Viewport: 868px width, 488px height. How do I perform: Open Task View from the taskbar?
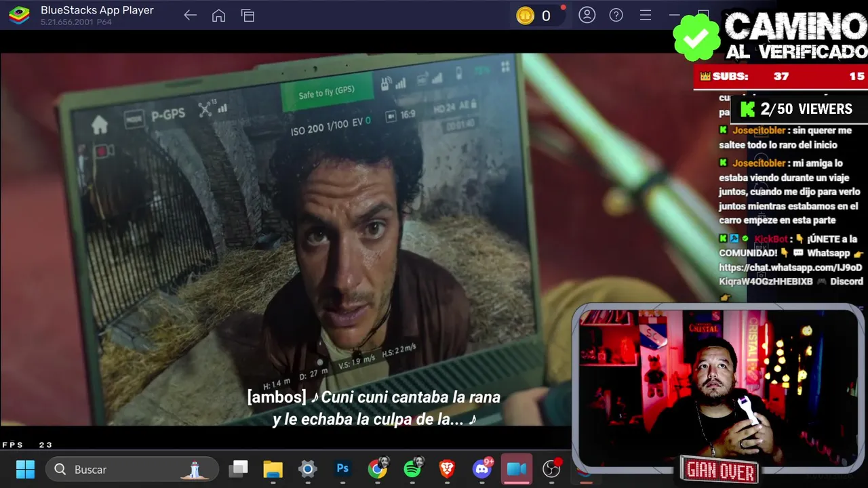pyautogui.click(x=238, y=469)
